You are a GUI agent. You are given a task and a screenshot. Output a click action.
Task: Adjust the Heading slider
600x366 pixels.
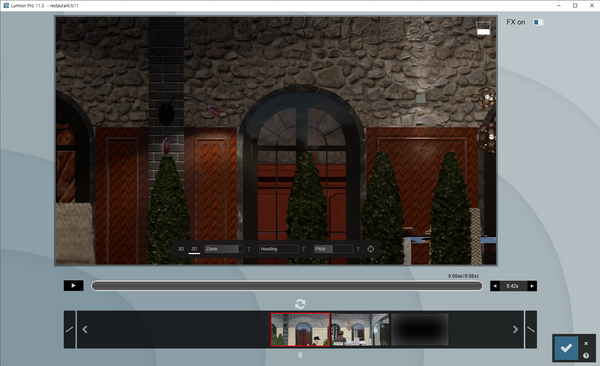point(279,249)
